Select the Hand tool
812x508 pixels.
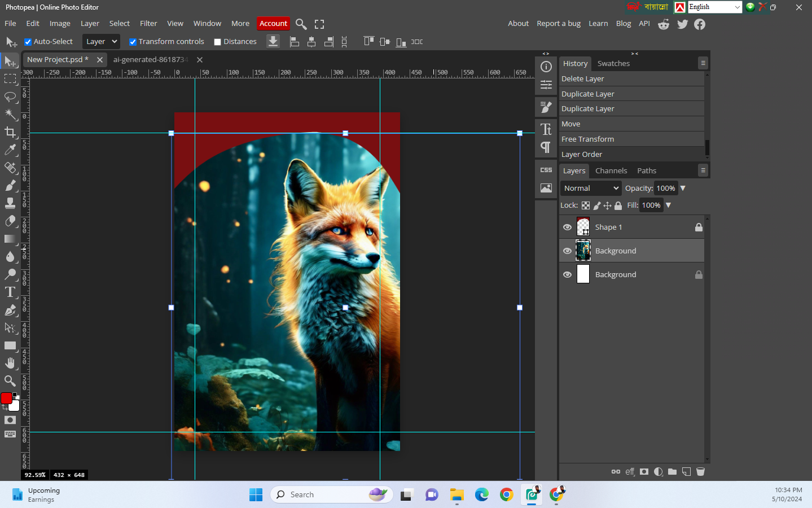[10, 363]
